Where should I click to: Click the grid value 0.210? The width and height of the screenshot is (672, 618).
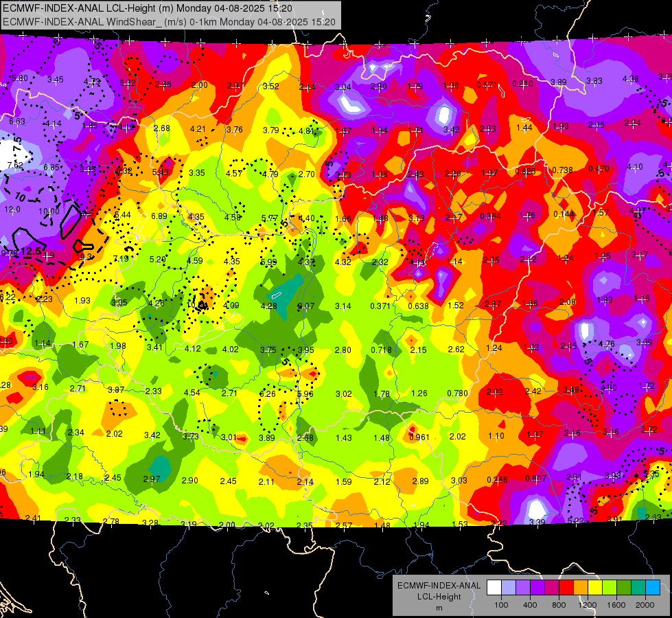pos(523,84)
